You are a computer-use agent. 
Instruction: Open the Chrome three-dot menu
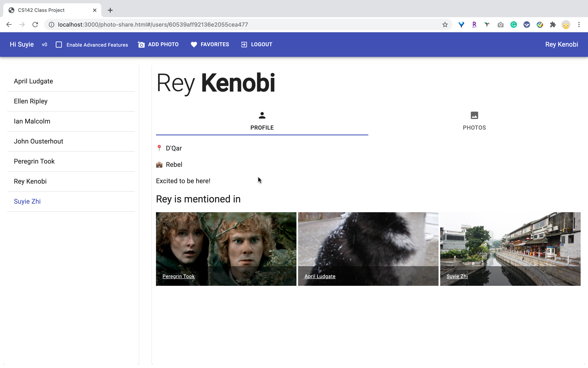[x=579, y=25]
